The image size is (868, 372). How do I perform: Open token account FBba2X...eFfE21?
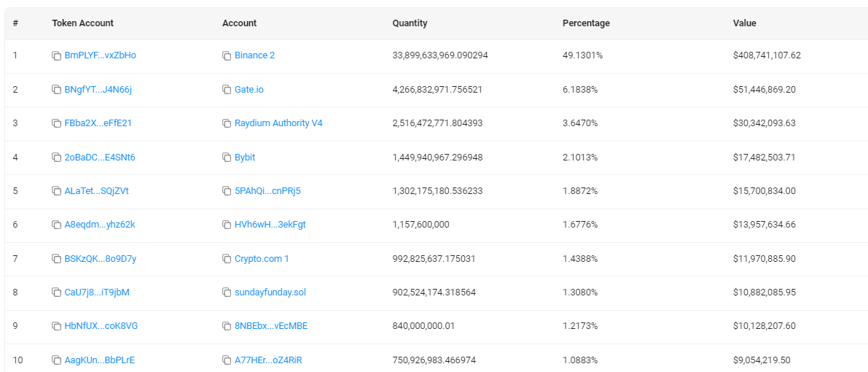click(98, 123)
